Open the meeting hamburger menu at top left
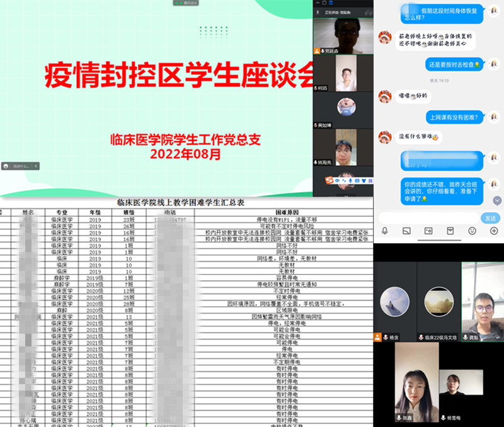Screen dimensions: 504x427 pos(330,3)
